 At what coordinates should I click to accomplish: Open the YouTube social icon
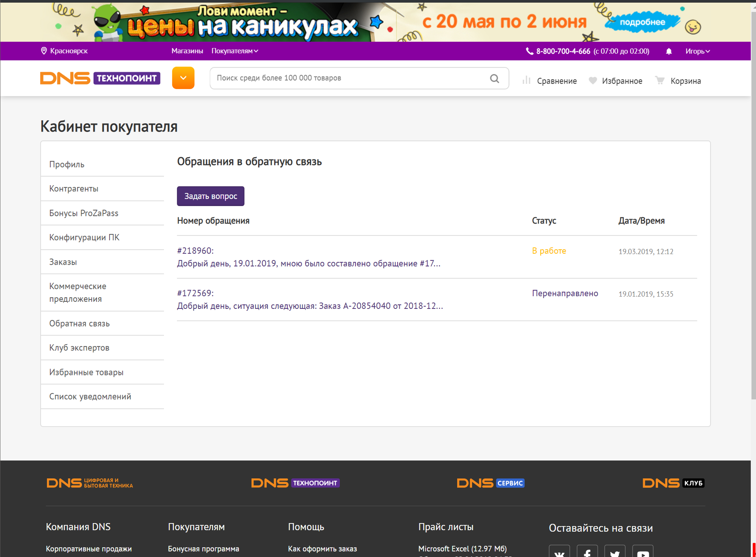tap(643, 551)
